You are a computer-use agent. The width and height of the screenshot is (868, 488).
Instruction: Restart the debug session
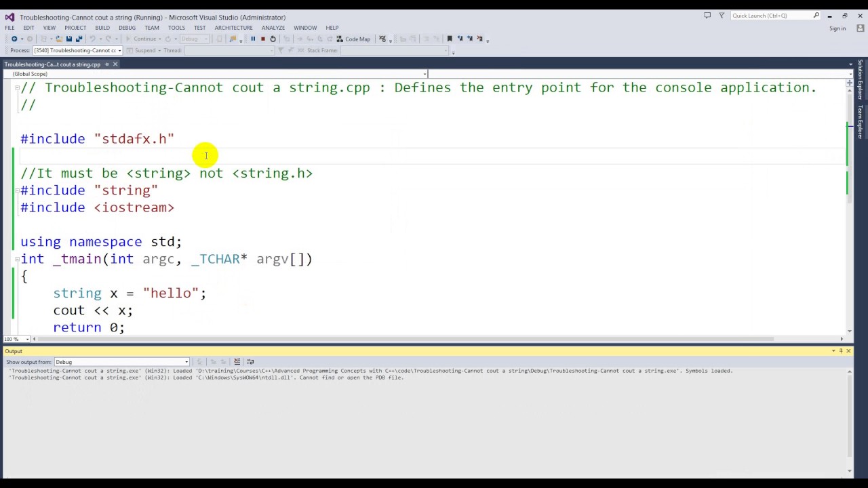pos(273,39)
